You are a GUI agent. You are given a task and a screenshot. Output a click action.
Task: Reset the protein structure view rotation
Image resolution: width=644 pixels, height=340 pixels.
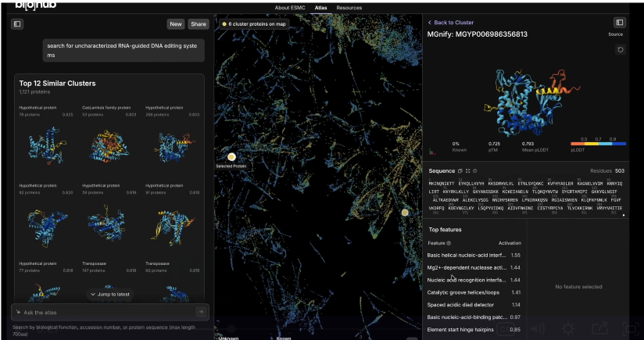[x=621, y=50]
